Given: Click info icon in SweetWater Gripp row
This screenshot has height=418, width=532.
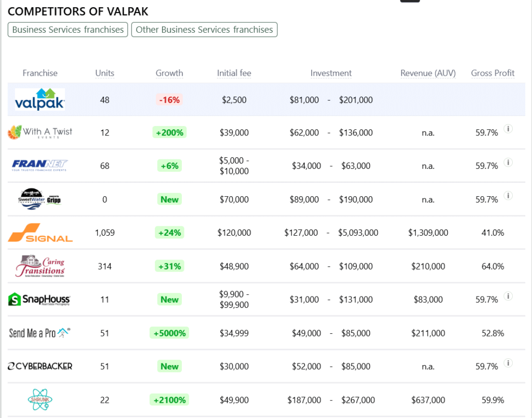Looking at the screenshot, I should pyautogui.click(x=508, y=196).
